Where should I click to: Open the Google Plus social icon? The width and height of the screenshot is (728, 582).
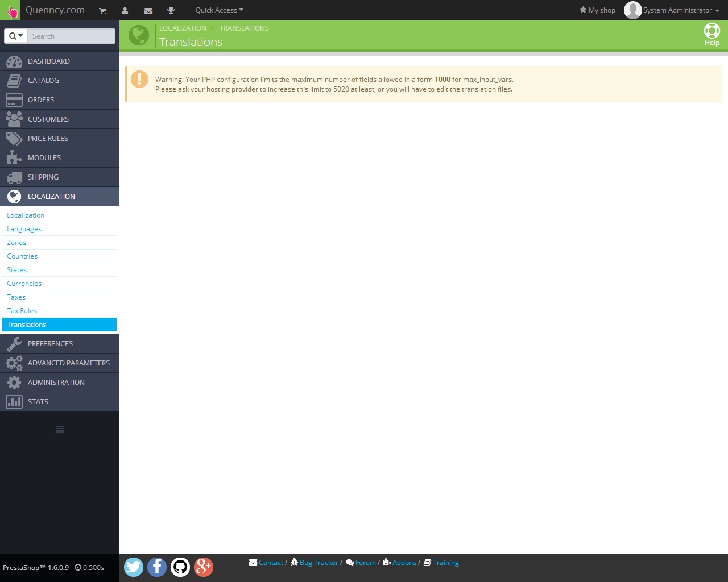(204, 567)
